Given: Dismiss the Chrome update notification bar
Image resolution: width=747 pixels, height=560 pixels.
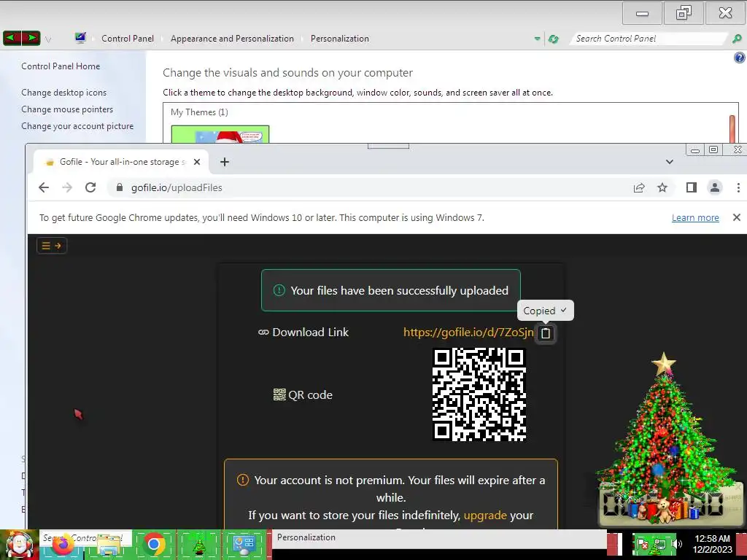Looking at the screenshot, I should coord(737,217).
